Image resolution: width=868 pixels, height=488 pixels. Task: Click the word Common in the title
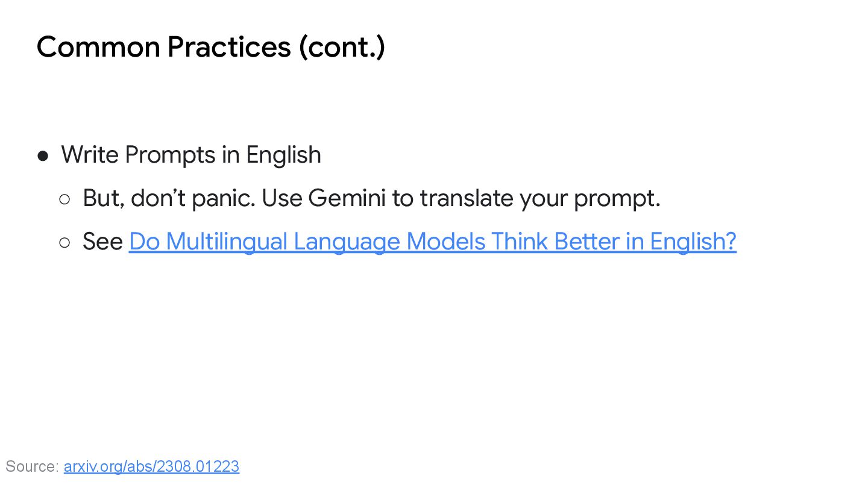point(98,47)
